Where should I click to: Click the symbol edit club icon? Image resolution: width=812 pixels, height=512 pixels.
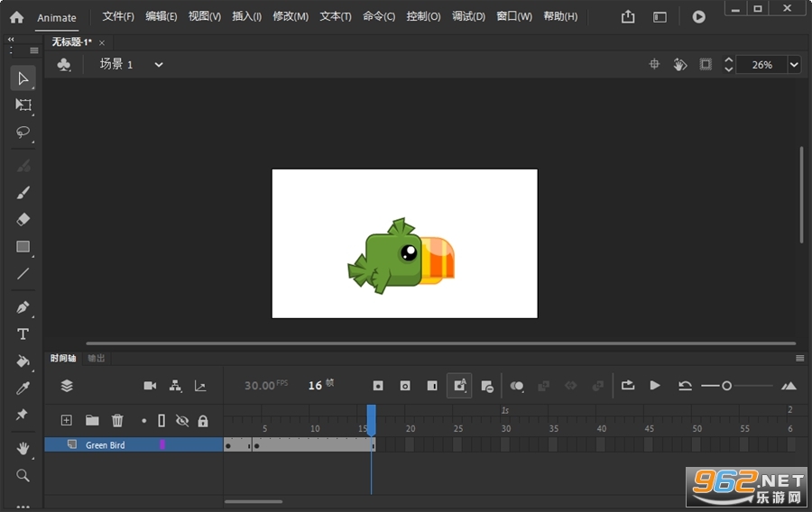point(64,65)
